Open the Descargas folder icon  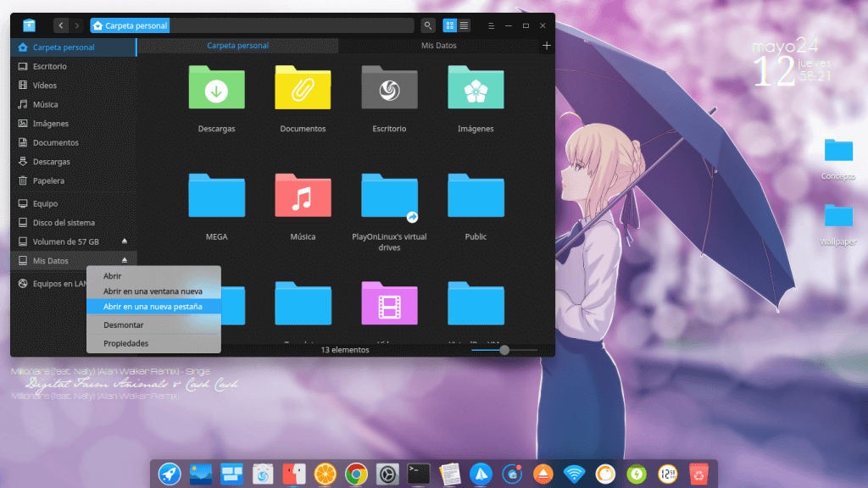click(x=216, y=87)
